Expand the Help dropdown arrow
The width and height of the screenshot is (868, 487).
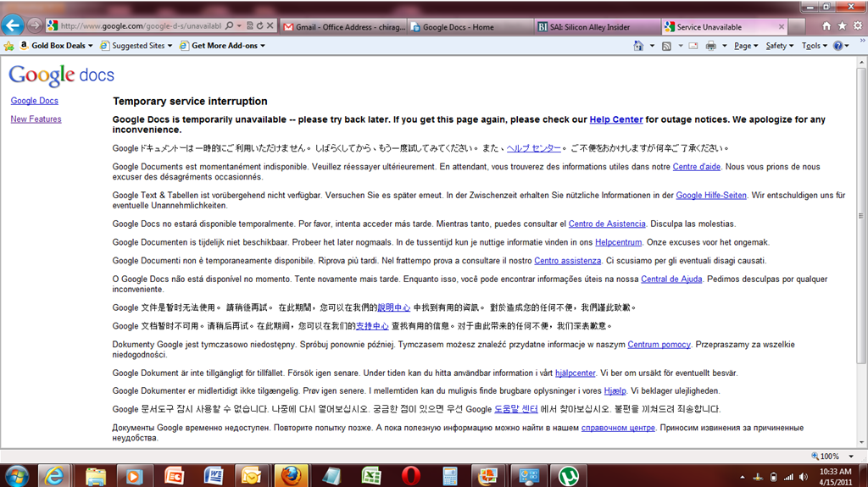[x=847, y=46]
